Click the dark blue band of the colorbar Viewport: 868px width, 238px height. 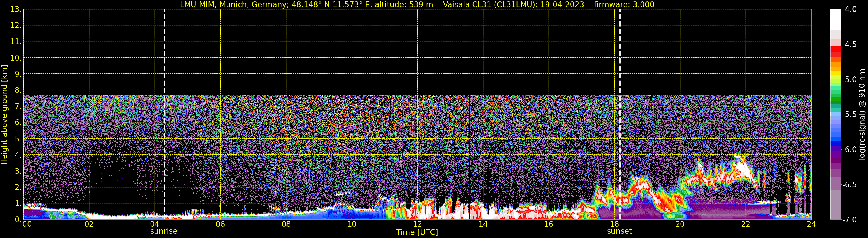click(835, 143)
